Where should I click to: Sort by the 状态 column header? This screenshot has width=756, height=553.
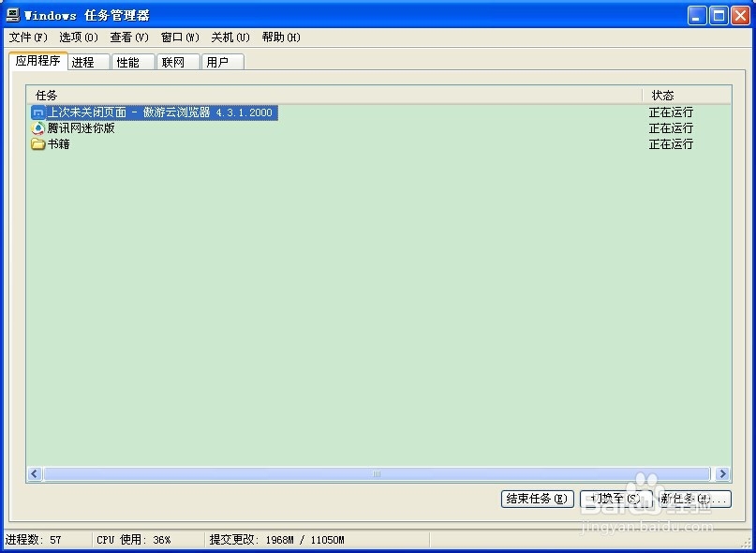(687, 95)
